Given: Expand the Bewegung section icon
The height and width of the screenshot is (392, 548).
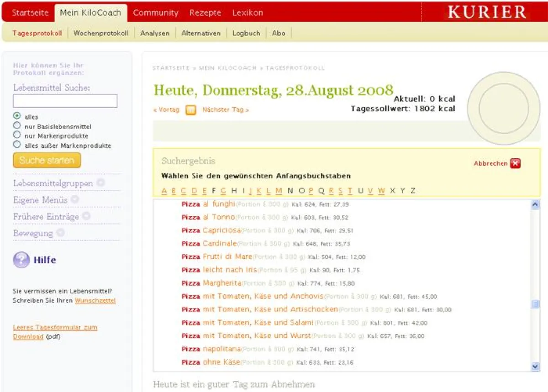Looking at the screenshot, I should (x=60, y=233).
